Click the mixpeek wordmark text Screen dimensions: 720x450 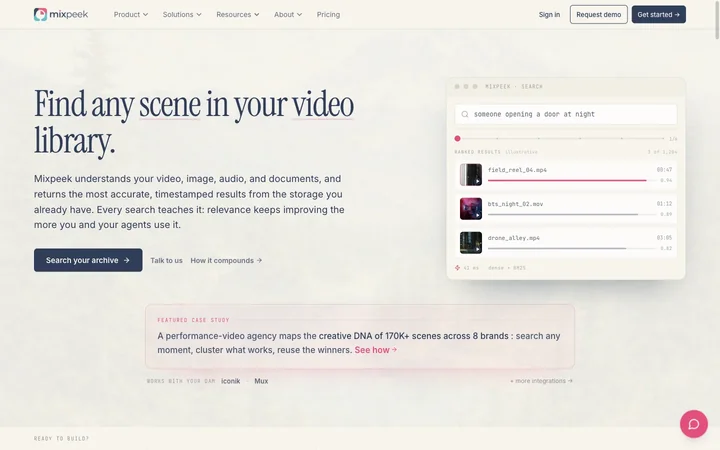pos(69,15)
